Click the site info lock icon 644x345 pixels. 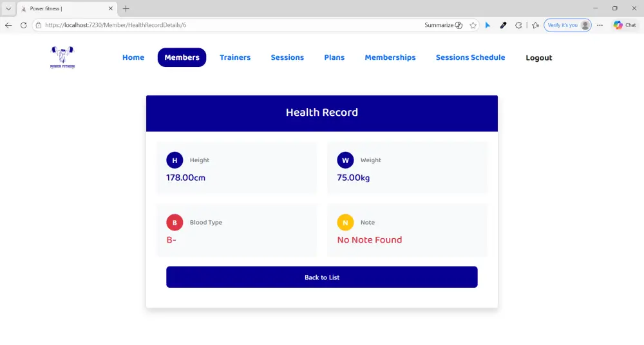click(x=39, y=25)
